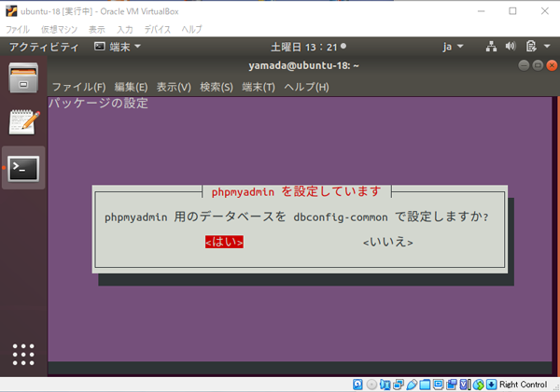Click the keyboard capture down-arrow status icon

tap(492, 385)
